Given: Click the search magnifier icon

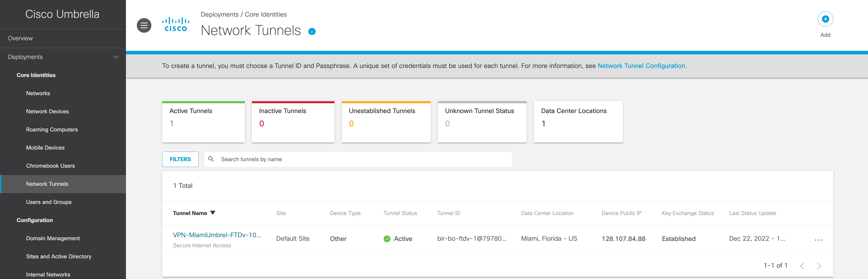Looking at the screenshot, I should 211,159.
